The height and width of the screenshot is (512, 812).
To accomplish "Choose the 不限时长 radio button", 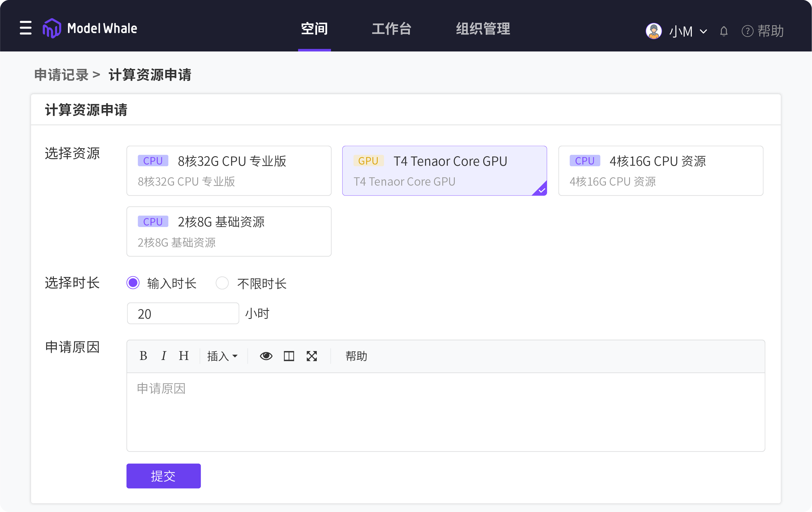I will pos(222,283).
